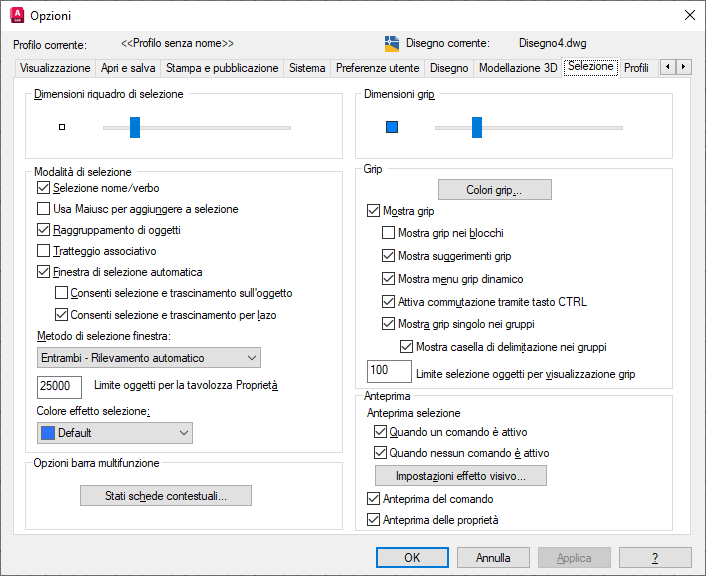Uncheck Raggruppamento di oggetti

tap(43, 230)
